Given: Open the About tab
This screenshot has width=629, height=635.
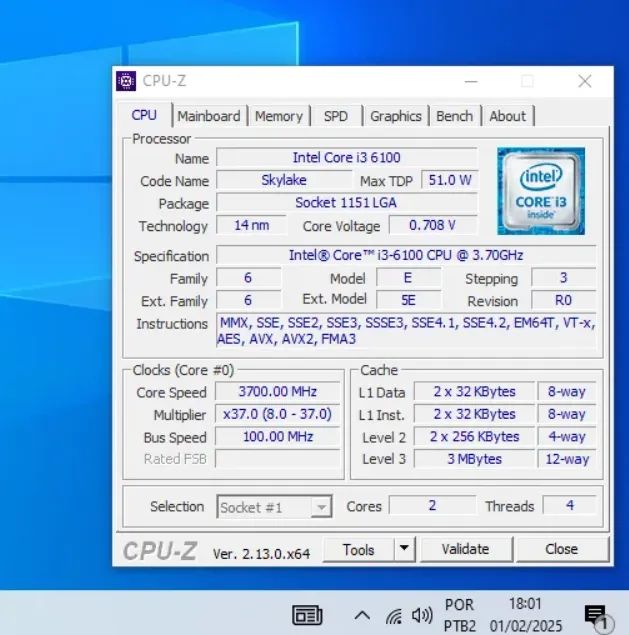Looking at the screenshot, I should coord(507,116).
